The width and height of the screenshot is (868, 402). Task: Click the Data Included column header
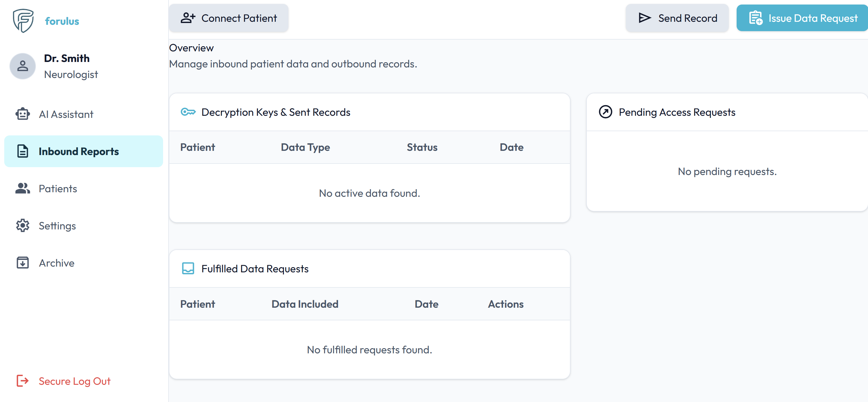click(305, 304)
